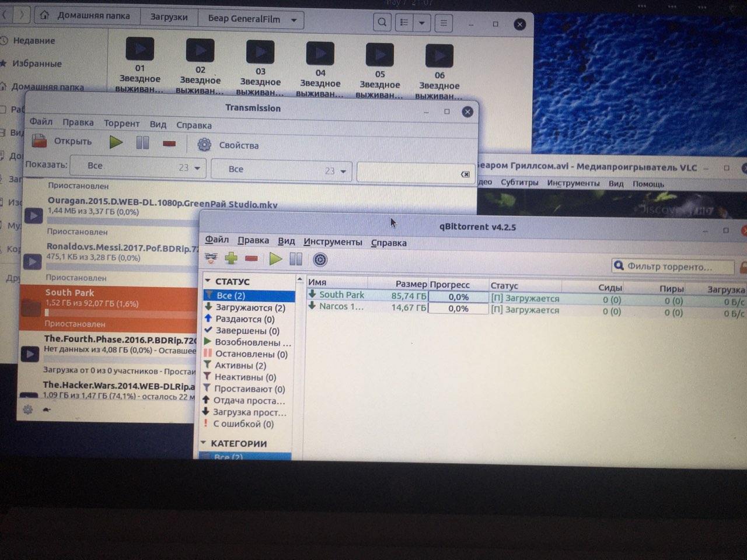Open qBittorrent Инструменты menu
This screenshot has width=747, height=560.
click(x=333, y=242)
